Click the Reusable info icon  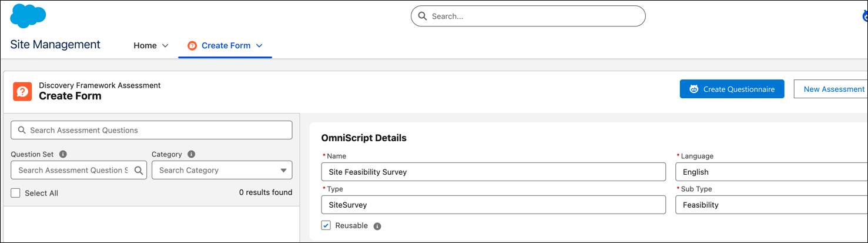(x=377, y=226)
